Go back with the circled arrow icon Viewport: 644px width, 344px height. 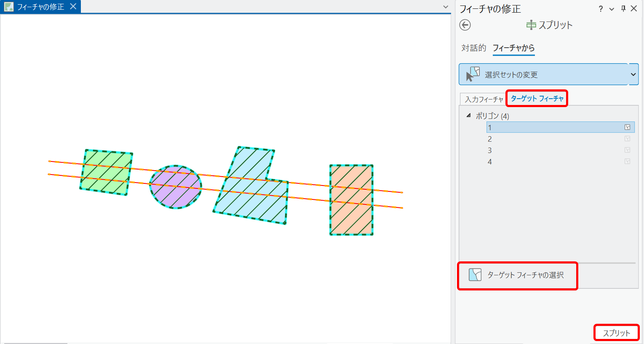coord(465,25)
